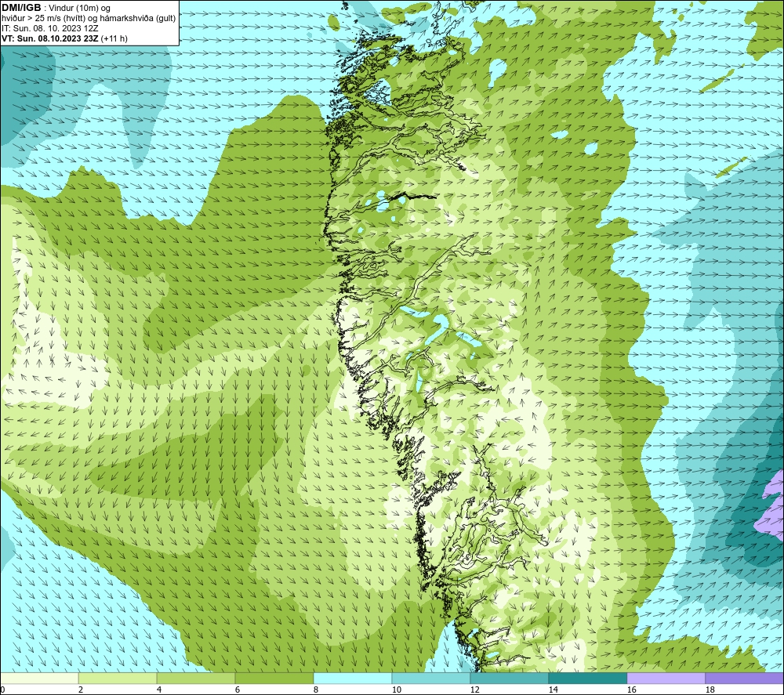Click the VT: Sun. 08.10.2023 23Z line
The width and height of the screenshot is (784, 695).
pos(64,38)
